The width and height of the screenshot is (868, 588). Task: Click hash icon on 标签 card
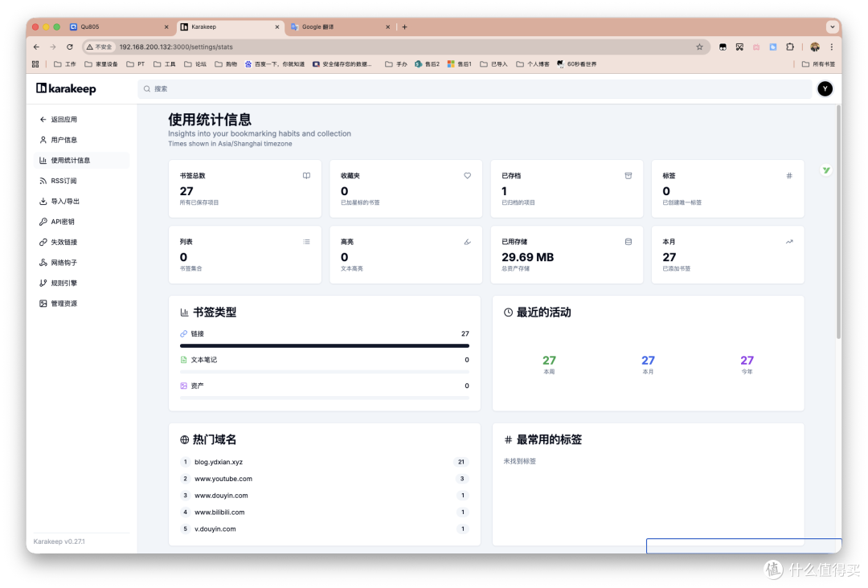pos(789,176)
